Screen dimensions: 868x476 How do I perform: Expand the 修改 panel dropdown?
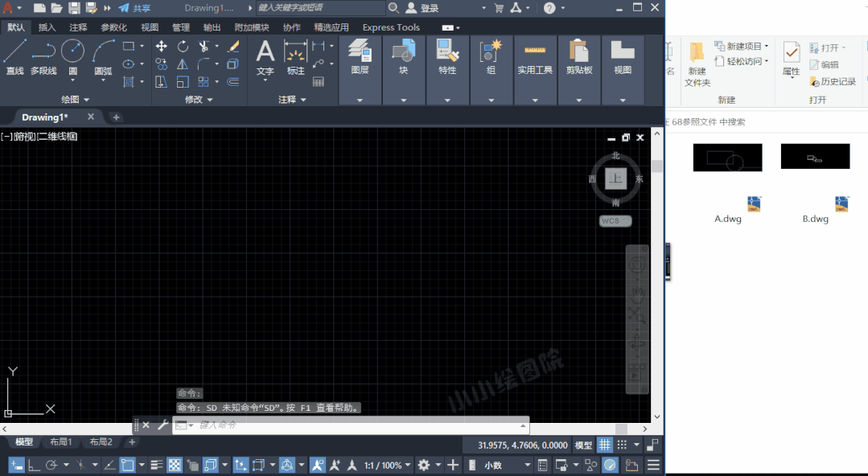pyautogui.click(x=199, y=100)
